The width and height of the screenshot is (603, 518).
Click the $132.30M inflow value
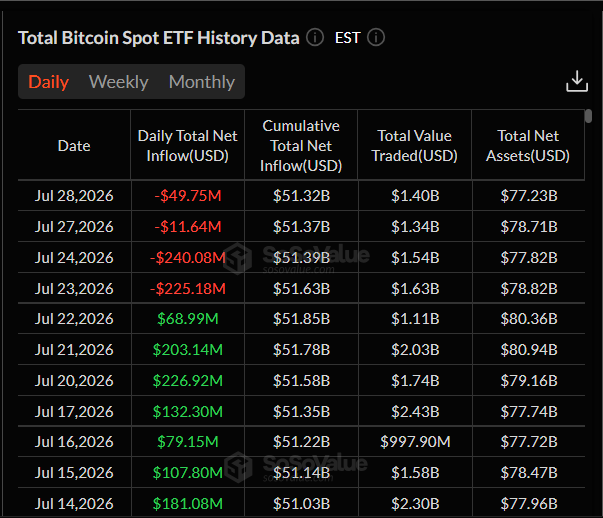pos(188,411)
